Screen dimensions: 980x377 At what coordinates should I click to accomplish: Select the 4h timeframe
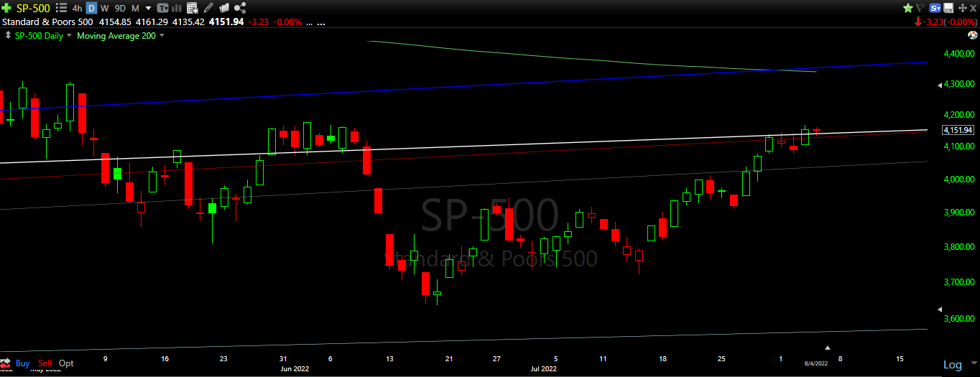(x=77, y=9)
